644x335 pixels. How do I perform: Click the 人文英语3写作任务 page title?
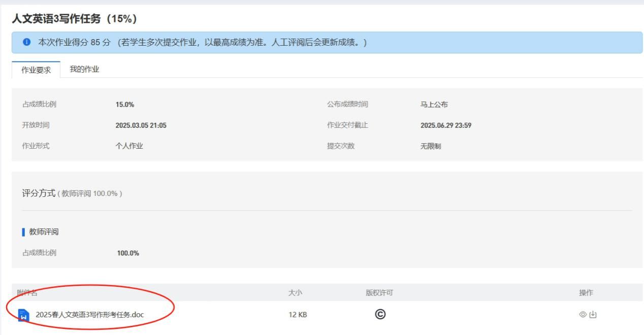74,19
